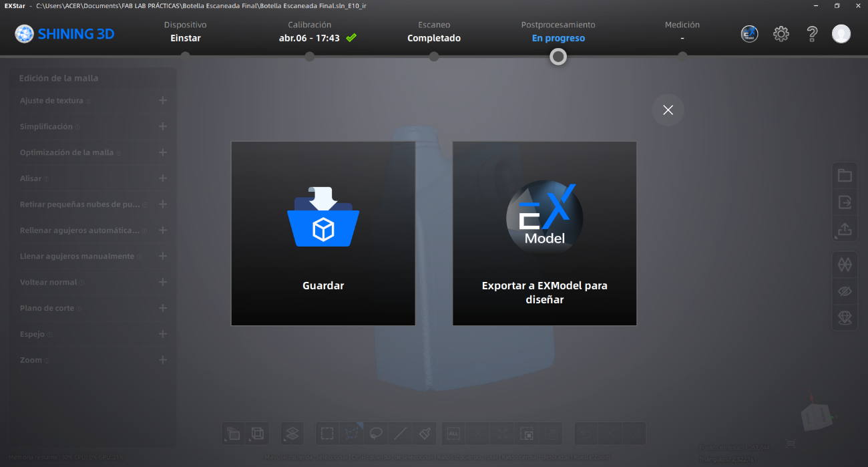
Task: Open the help question mark icon
Action: [812, 34]
